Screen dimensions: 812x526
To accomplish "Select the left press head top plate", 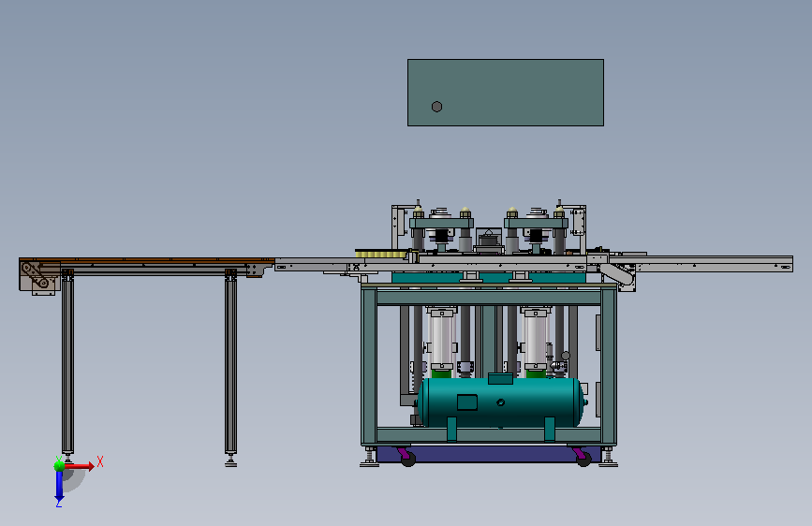I will [x=441, y=224].
